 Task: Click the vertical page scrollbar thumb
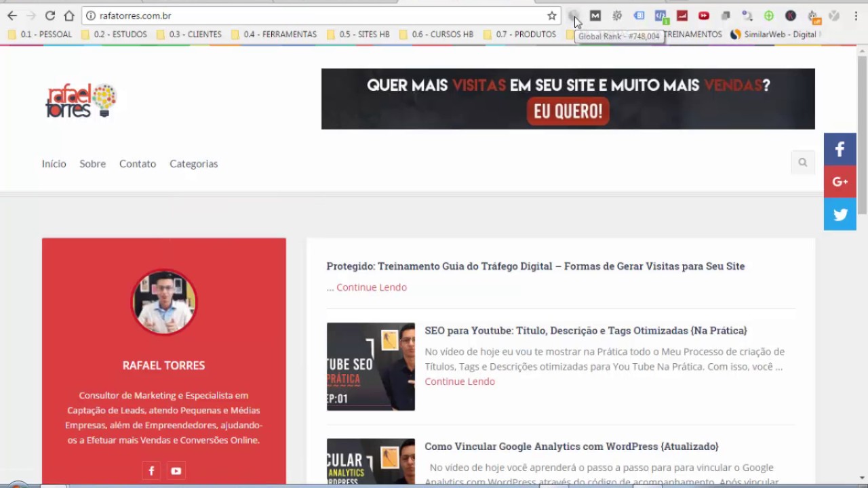pos(862,136)
